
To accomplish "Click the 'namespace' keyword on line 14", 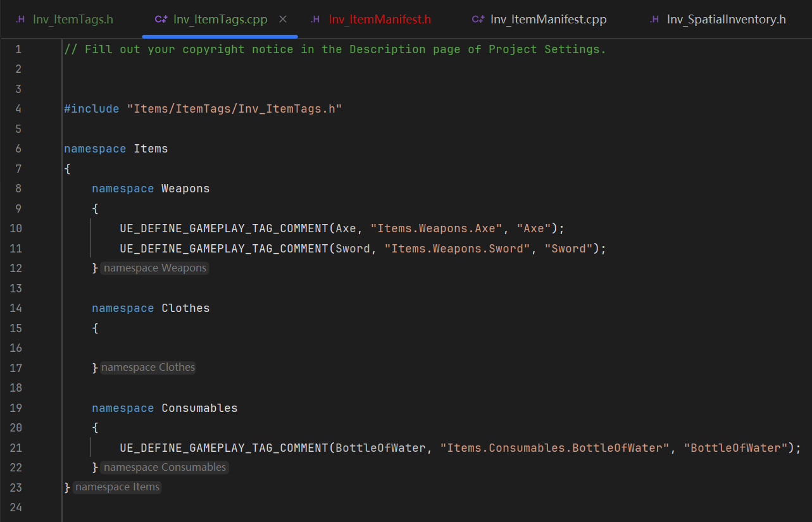I will [x=123, y=308].
